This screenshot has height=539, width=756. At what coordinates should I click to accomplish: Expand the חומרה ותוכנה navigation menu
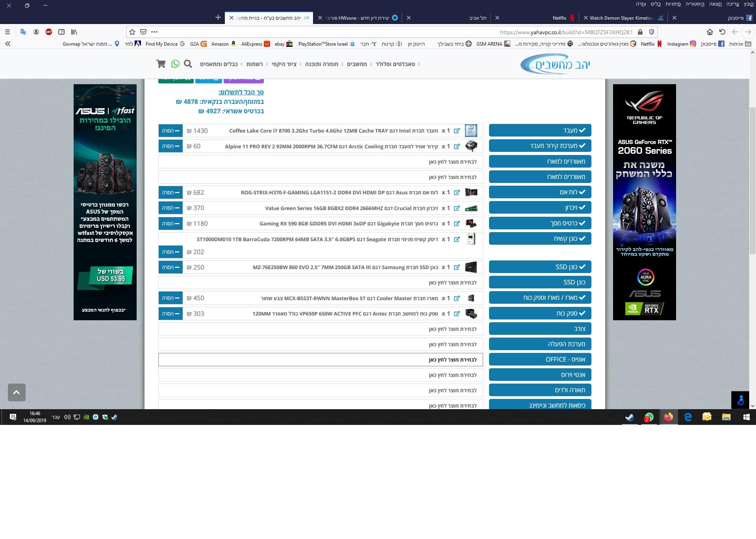click(x=322, y=64)
